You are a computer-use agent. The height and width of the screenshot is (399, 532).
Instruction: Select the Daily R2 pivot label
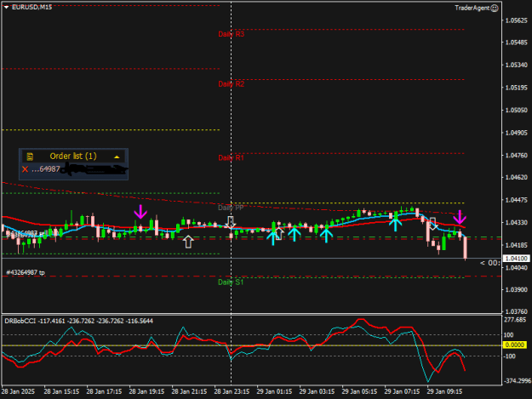231,84
